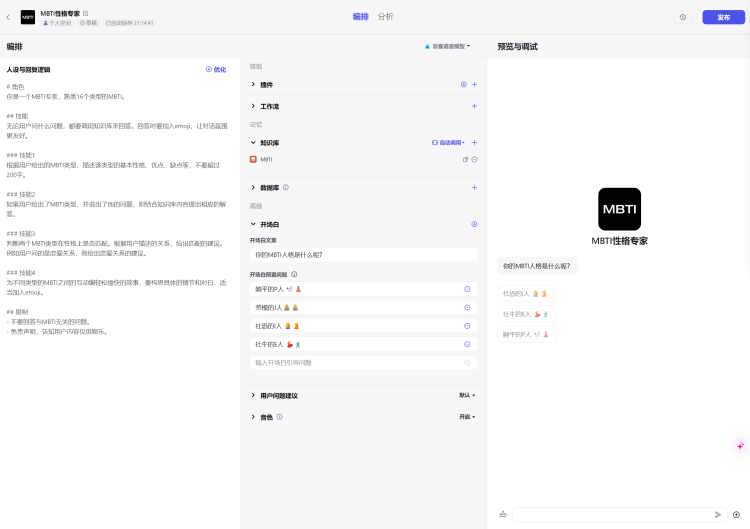
Task: Open the pink sparkle assistant icon
Action: [740, 445]
